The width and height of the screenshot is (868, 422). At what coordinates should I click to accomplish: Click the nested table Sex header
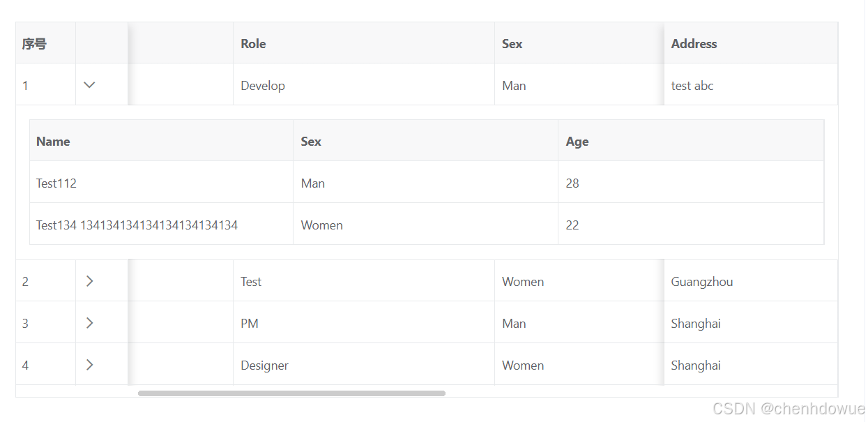pos(311,141)
